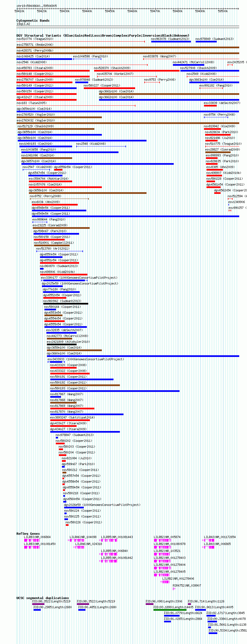Click variant label nsv517129 (Shaikh2009)
This screenshot has width=247, height=644.
pyautogui.click(x=36, y=126)
